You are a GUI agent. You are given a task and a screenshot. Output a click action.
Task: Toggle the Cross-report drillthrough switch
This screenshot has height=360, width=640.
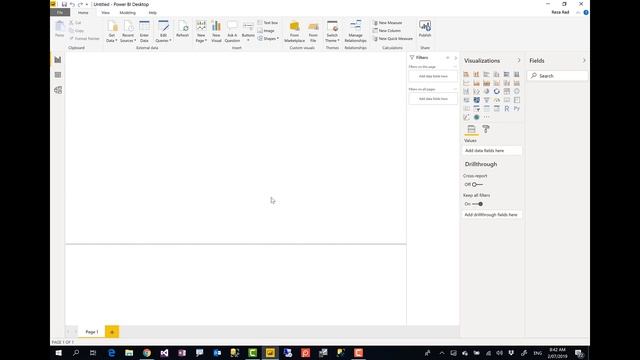pos(477,184)
